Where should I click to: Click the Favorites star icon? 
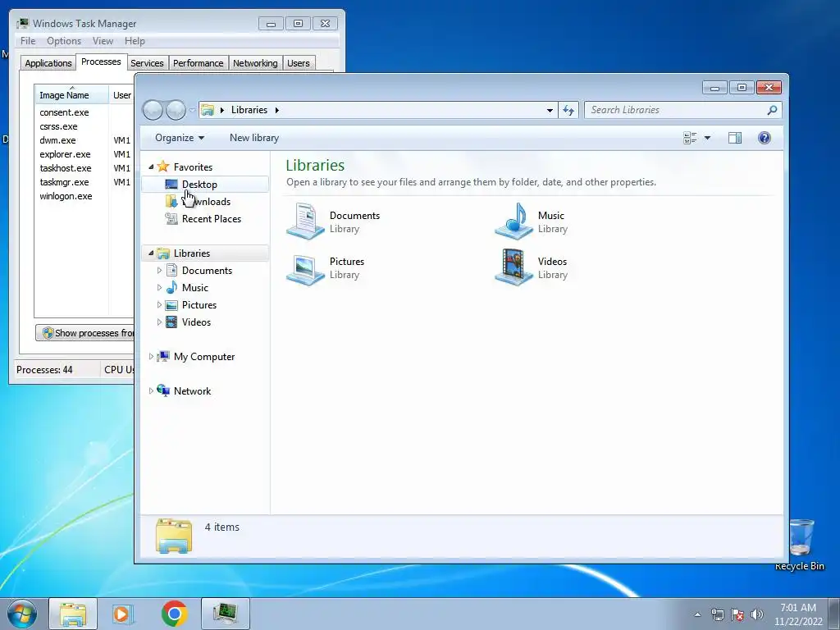(163, 167)
